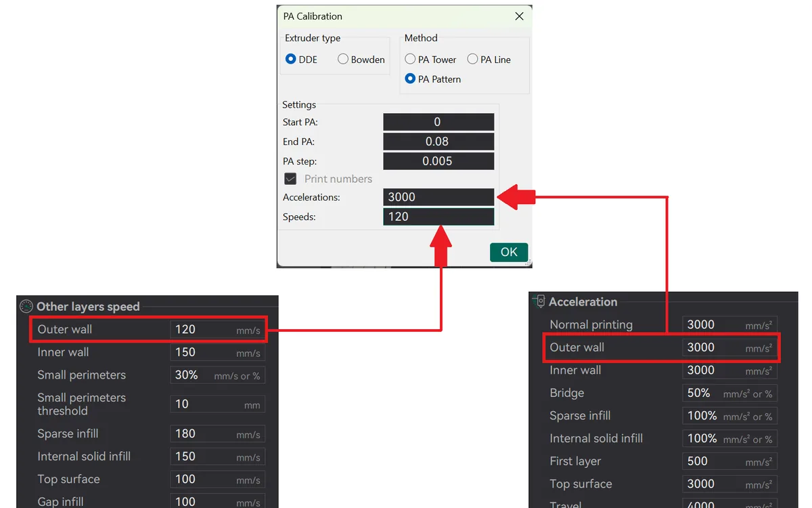Click the PA Calibration title text
812x508 pixels.
coord(313,16)
